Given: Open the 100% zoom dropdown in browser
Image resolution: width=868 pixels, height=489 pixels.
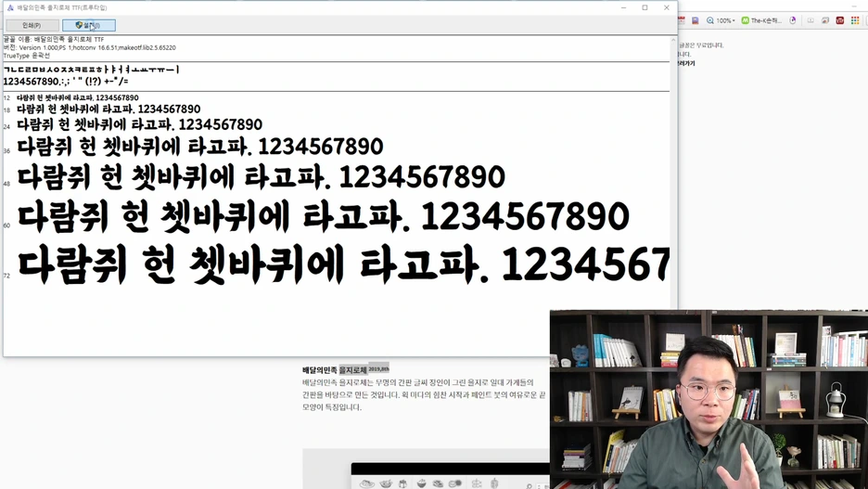Looking at the screenshot, I should coord(726,20).
